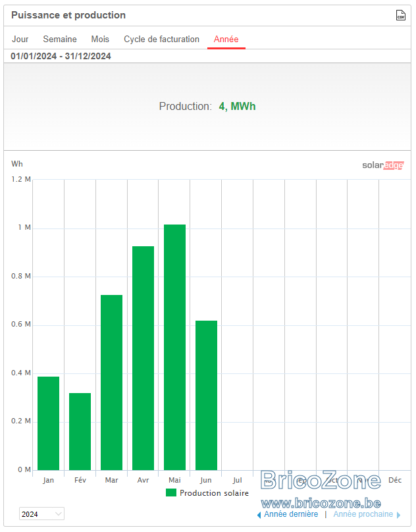
Task: Select the Année tab
Action: pyautogui.click(x=226, y=40)
